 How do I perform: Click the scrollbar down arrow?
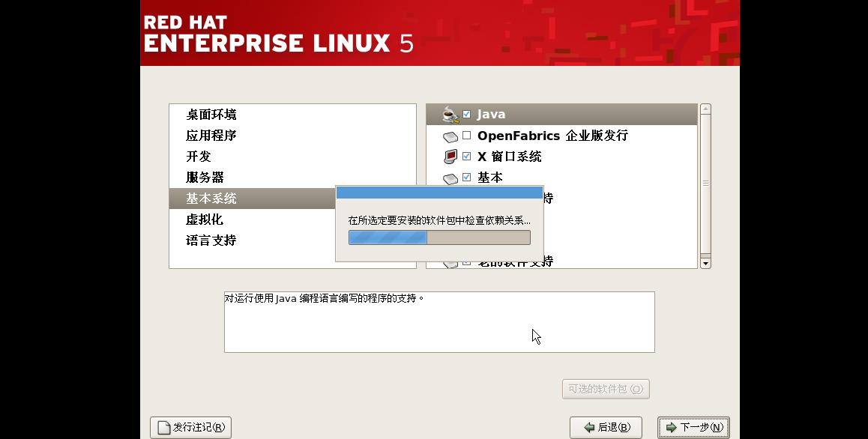click(704, 262)
